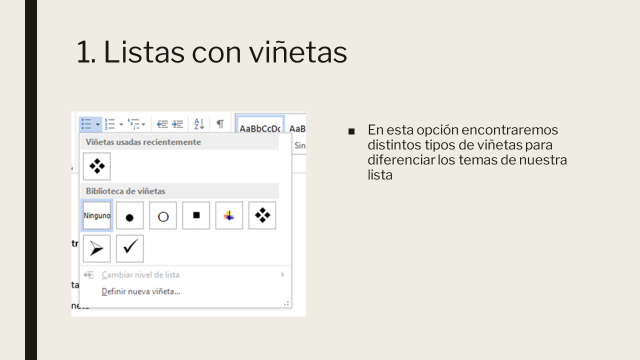Open Cambiar nivel de lista submenu
This screenshot has height=360, width=640.
[185, 275]
